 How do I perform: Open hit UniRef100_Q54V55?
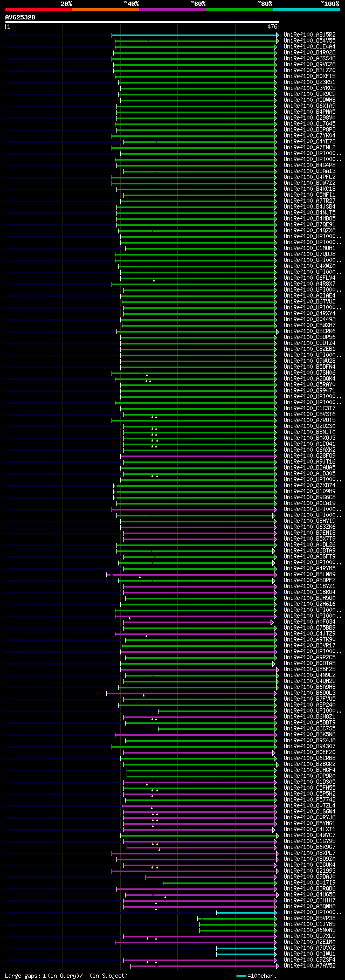pos(309,40)
